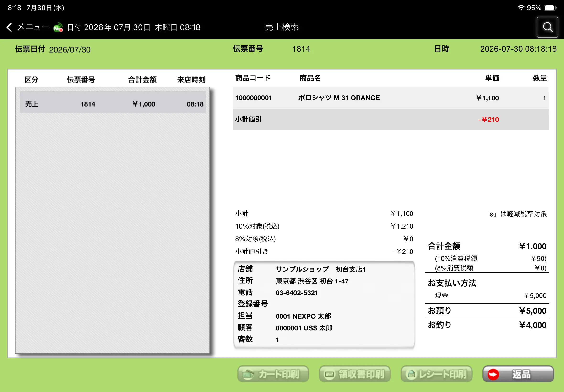The image size is (564, 392).
Task: Select the ポロシャツ M 31 ORANGE item row
Action: [x=390, y=98]
